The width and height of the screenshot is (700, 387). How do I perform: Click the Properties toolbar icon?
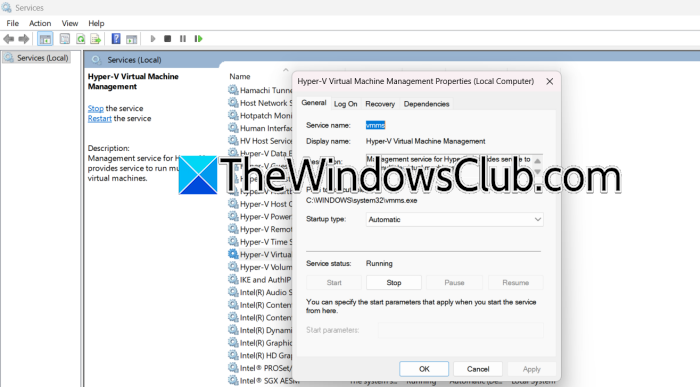click(x=65, y=39)
